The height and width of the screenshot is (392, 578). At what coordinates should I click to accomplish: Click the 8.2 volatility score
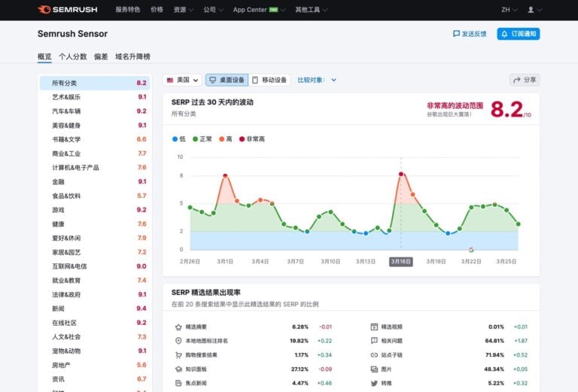coord(507,109)
